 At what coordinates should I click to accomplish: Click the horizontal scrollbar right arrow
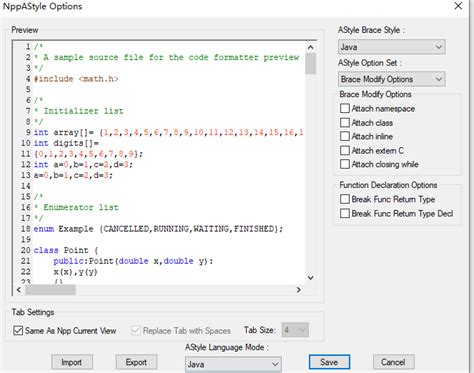coord(299,290)
